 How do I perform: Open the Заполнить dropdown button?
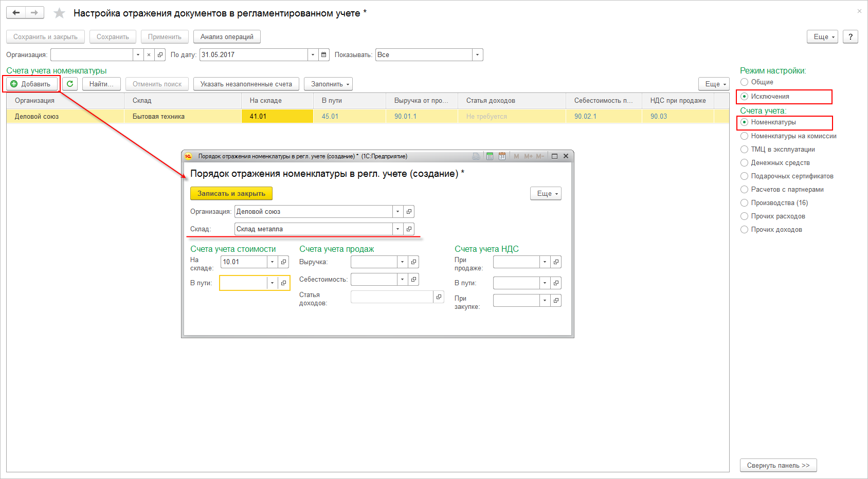point(331,84)
